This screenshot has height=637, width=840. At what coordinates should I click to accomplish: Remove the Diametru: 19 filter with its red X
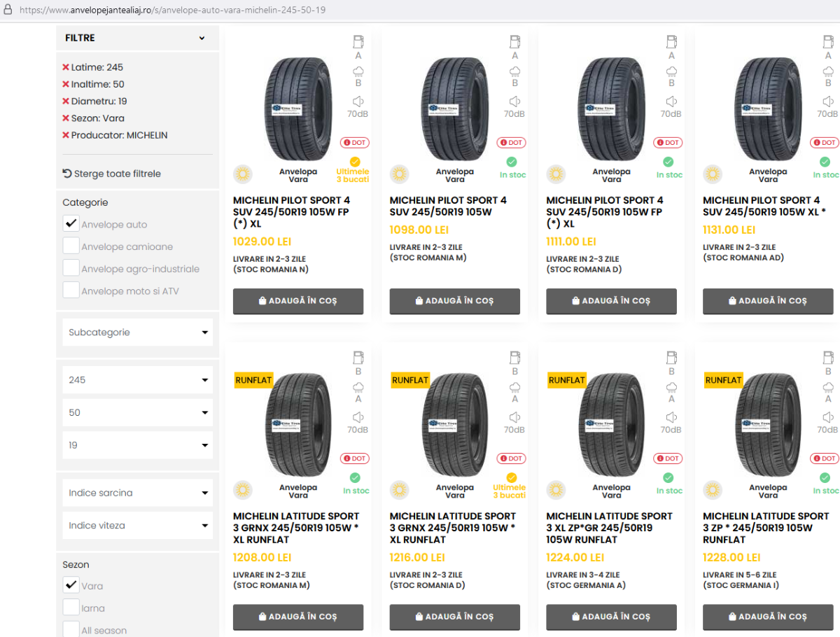[66, 101]
